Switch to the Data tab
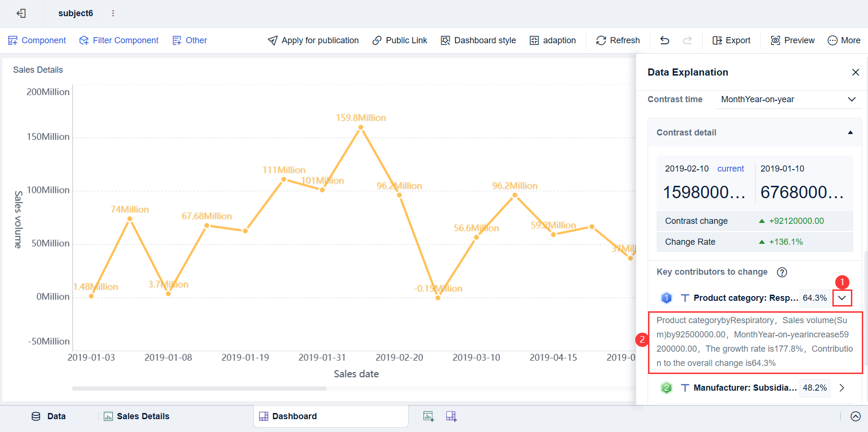868x432 pixels. (49, 416)
